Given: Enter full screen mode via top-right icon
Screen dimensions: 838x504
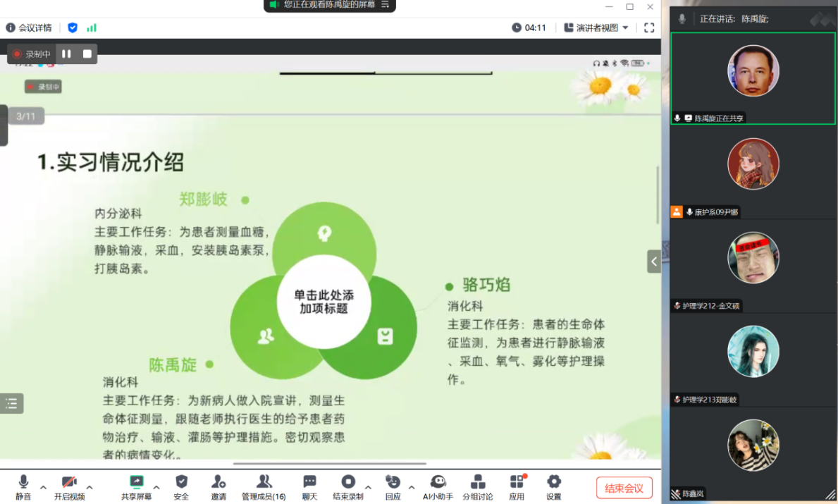Looking at the screenshot, I should 649,27.
